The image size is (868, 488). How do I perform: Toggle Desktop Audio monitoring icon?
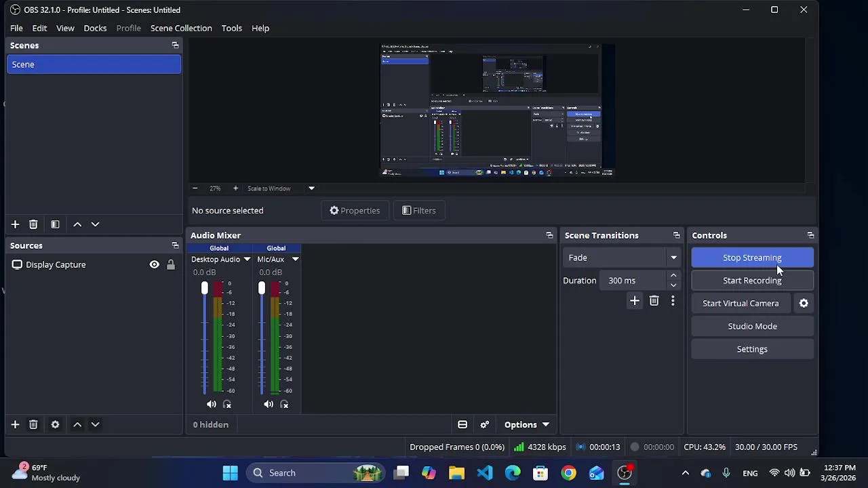tap(227, 405)
